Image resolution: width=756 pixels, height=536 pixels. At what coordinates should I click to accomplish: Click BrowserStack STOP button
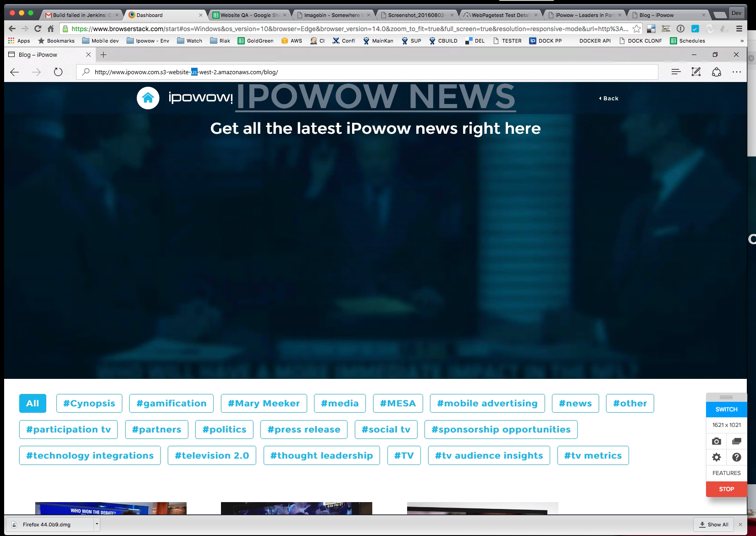(x=726, y=489)
